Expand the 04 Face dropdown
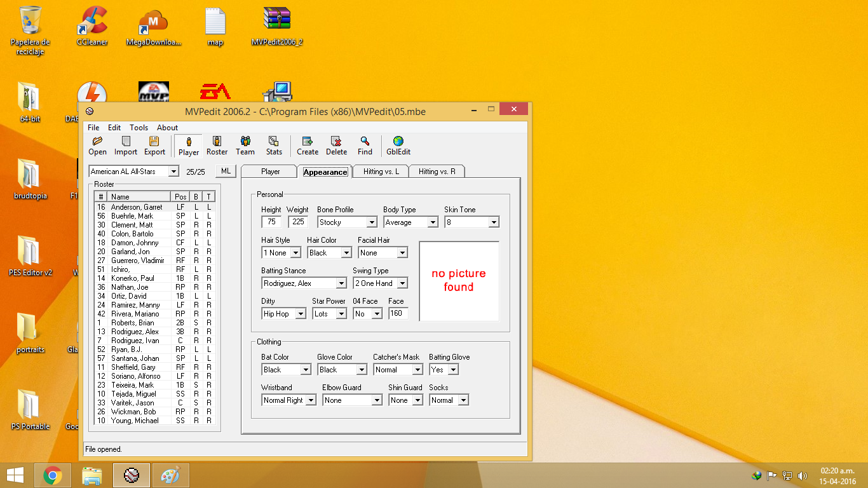Viewport: 868px width, 488px height. (377, 314)
